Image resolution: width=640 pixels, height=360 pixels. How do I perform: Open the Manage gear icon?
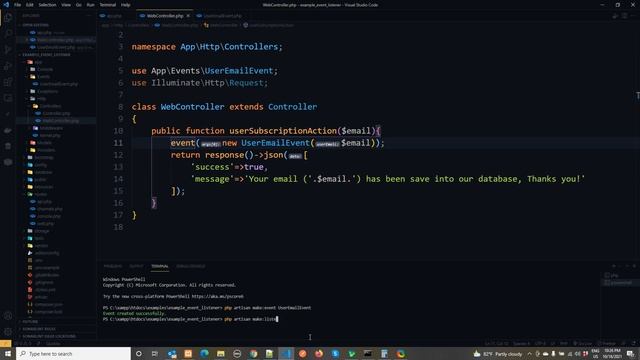(8, 332)
